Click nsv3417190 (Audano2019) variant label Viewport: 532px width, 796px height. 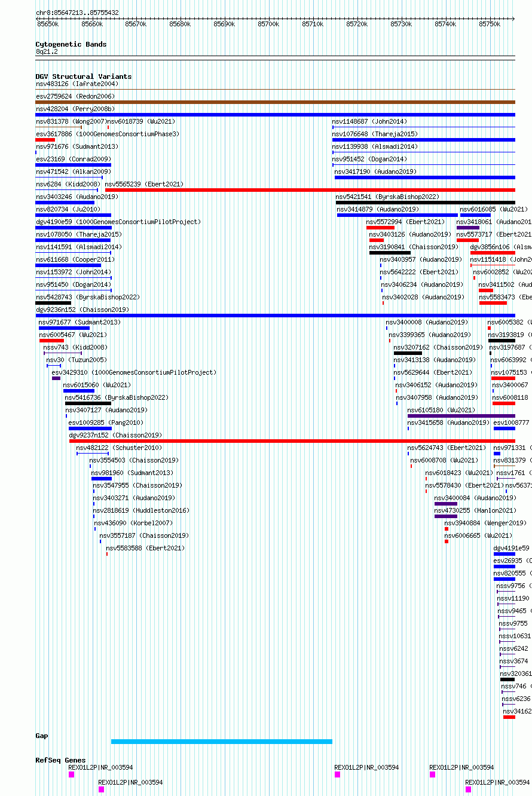[x=375, y=172]
